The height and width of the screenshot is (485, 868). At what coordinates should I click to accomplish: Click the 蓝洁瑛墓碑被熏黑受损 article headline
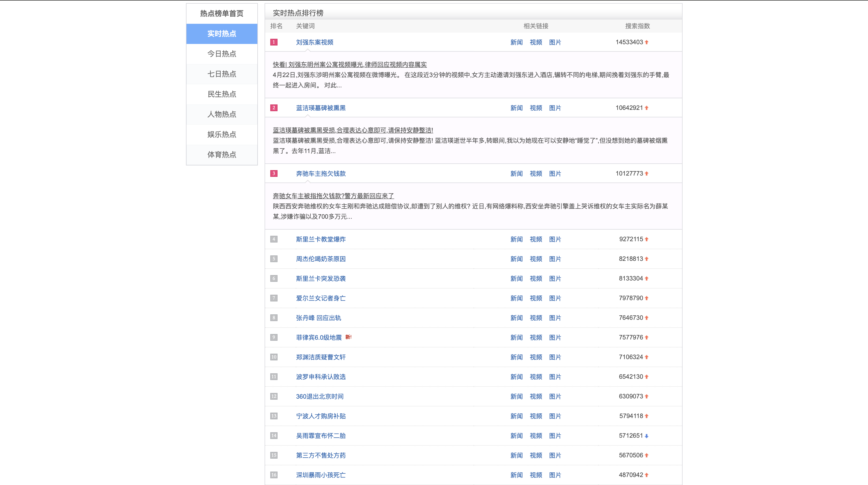(x=353, y=130)
